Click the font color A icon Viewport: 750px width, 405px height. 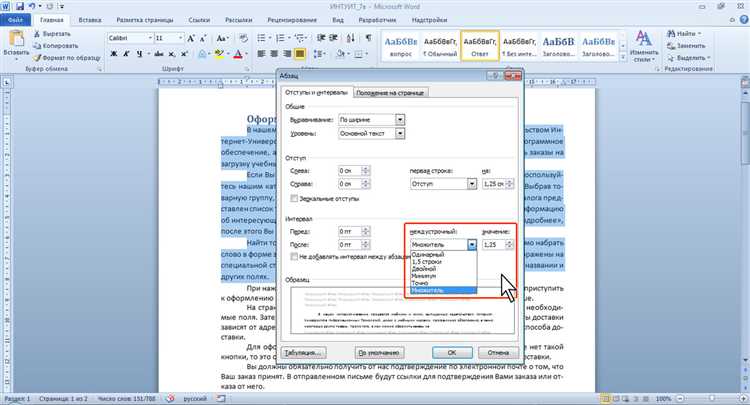tap(238, 54)
